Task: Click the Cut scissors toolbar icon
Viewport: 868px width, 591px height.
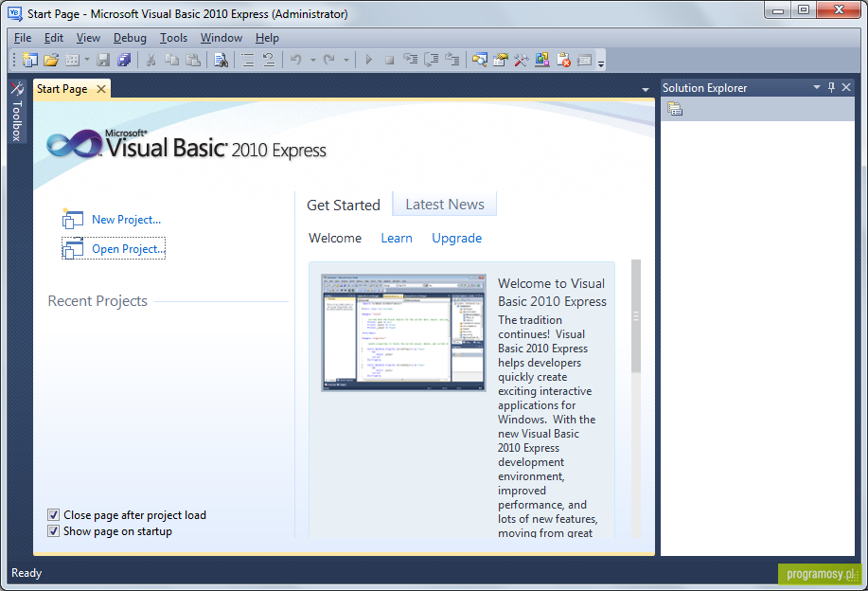Action: click(151, 60)
